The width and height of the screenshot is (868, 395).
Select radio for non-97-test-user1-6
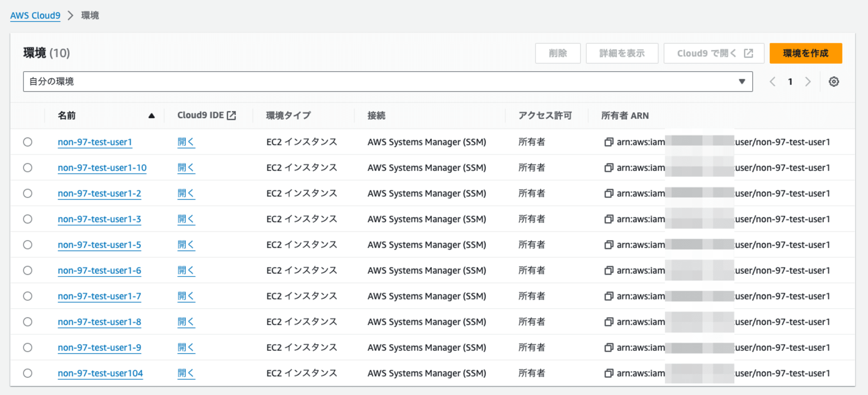(28, 270)
